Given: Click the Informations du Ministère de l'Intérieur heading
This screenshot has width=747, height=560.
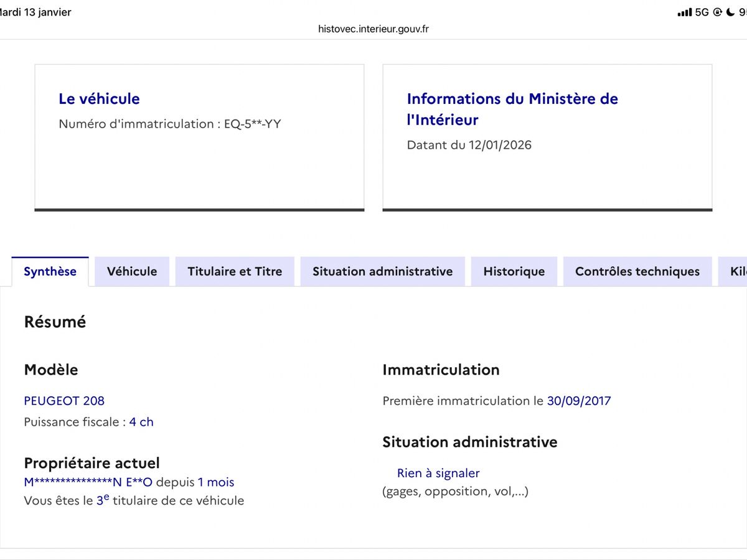Looking at the screenshot, I should (x=512, y=109).
